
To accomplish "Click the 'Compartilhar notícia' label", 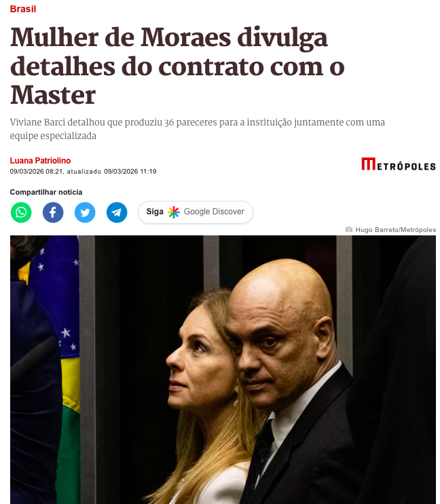I will pyautogui.click(x=46, y=192).
